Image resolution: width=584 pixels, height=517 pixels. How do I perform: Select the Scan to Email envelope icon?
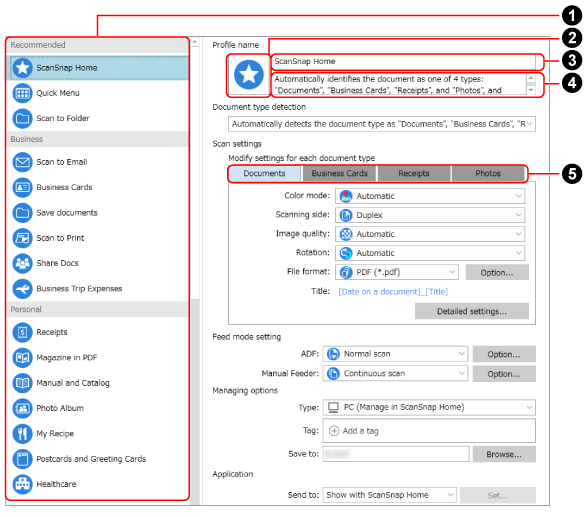[22, 162]
